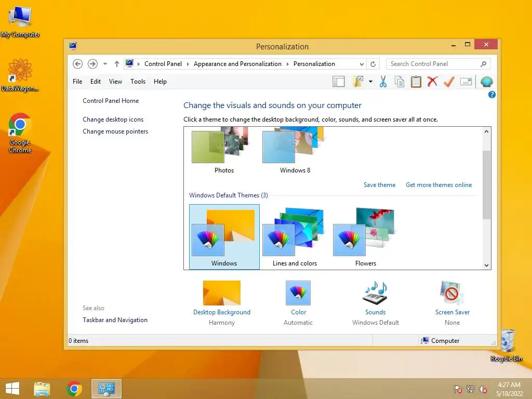Click the orange checkmark toolbar icon
The image size is (532, 399).
click(x=449, y=82)
